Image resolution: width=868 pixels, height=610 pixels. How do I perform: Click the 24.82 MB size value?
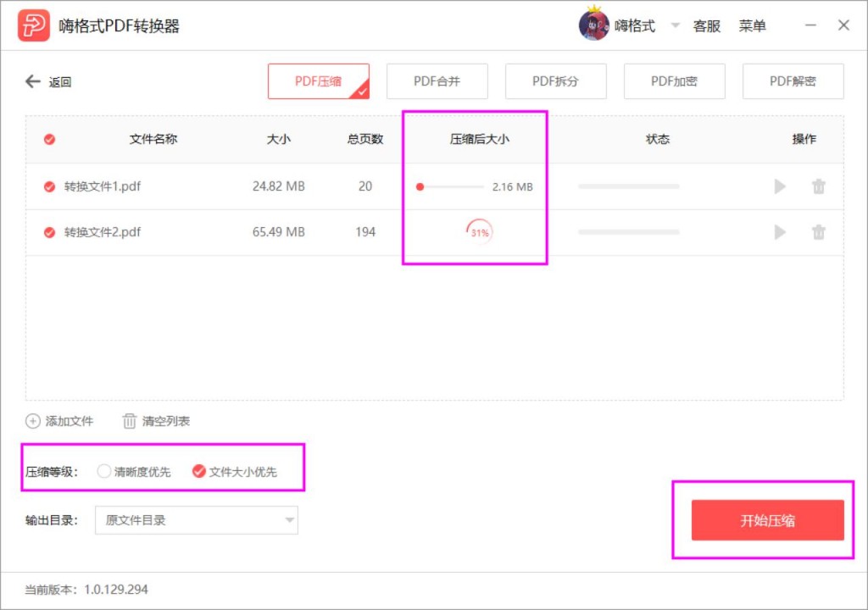278,186
